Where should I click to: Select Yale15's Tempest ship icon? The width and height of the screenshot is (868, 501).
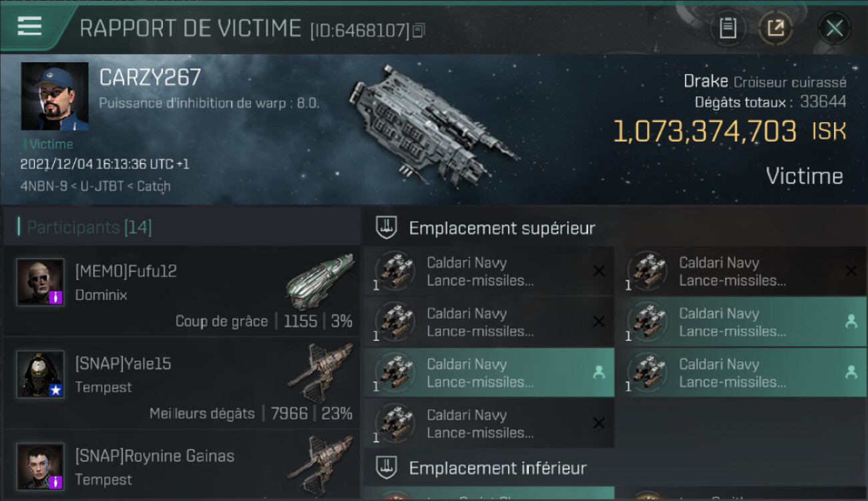pos(320,373)
